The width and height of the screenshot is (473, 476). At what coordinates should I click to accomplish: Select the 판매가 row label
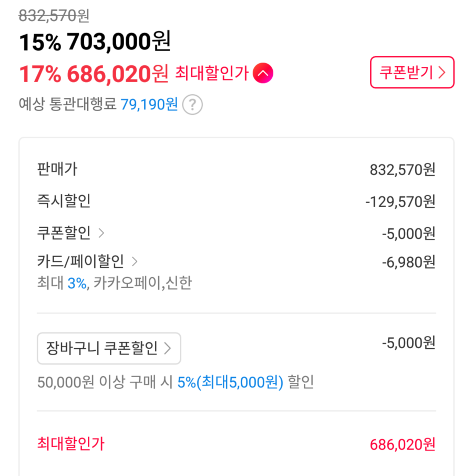57,169
